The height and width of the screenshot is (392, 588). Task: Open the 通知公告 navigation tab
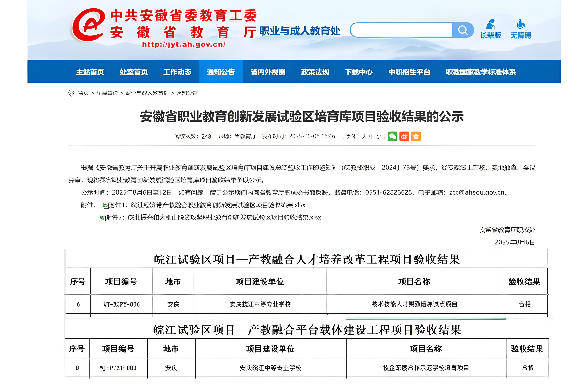coord(221,72)
